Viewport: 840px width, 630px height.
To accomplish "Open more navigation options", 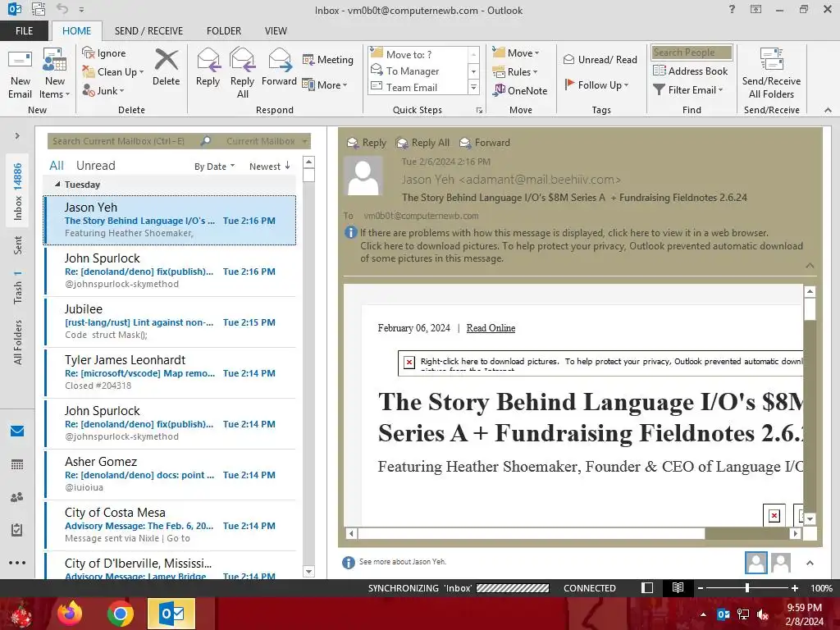I will point(17,563).
